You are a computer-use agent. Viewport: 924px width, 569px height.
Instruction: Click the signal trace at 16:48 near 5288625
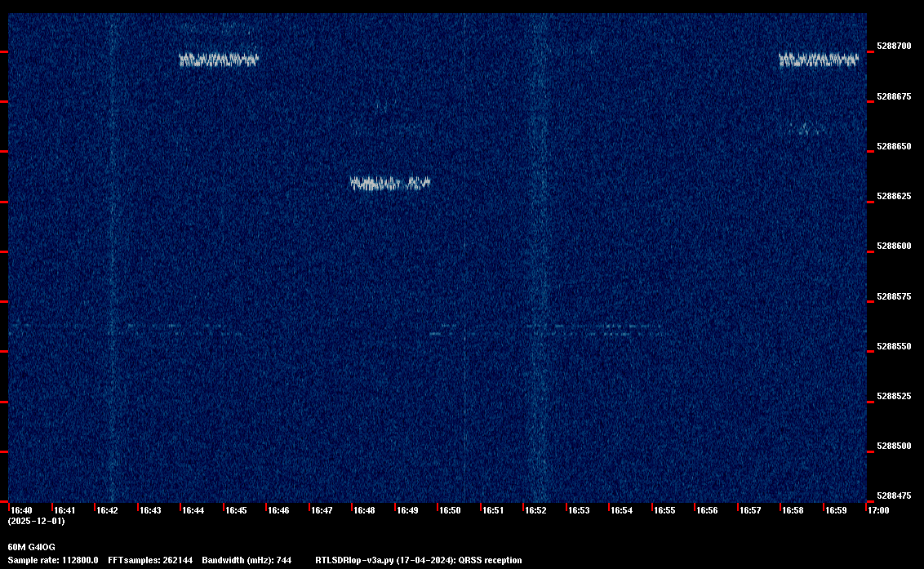[390, 184]
